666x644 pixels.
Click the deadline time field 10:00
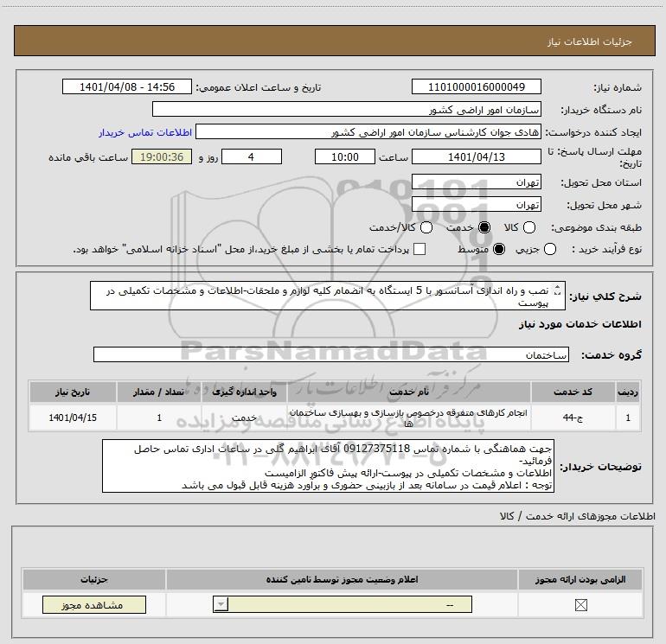(x=345, y=156)
